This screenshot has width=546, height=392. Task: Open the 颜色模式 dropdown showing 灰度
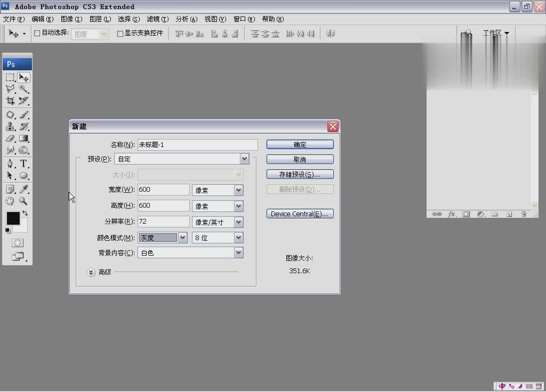pos(163,238)
